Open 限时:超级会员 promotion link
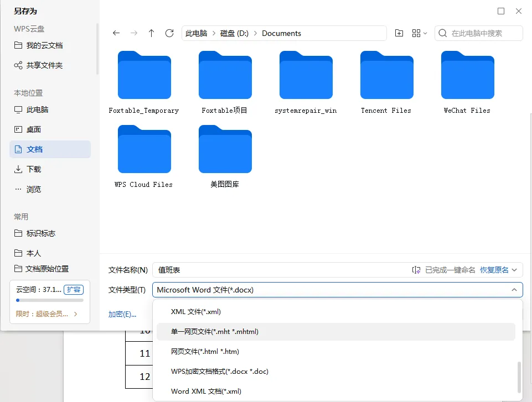This screenshot has width=532, height=402. pos(47,314)
